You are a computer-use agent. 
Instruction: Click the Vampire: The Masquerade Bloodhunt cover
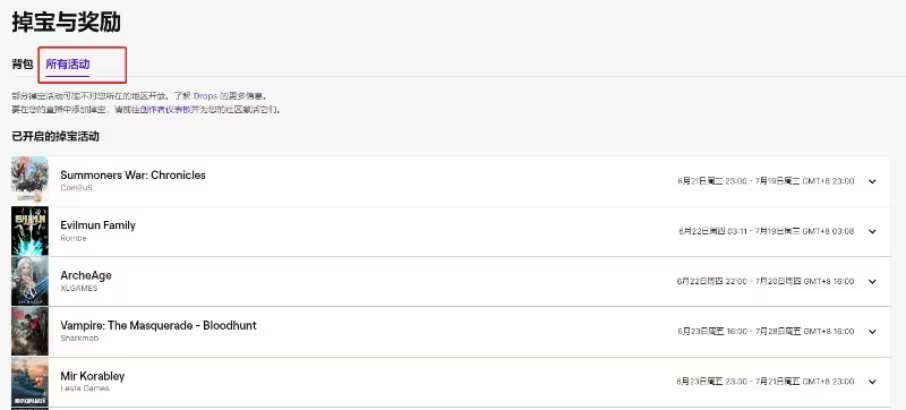[29, 331]
